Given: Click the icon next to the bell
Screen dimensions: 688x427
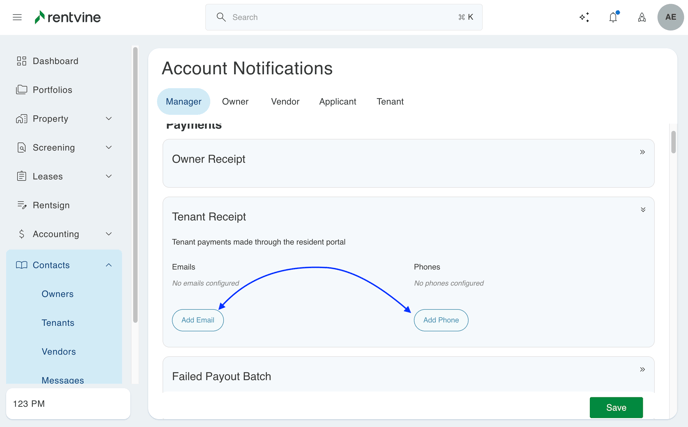Looking at the screenshot, I should pyautogui.click(x=642, y=17).
